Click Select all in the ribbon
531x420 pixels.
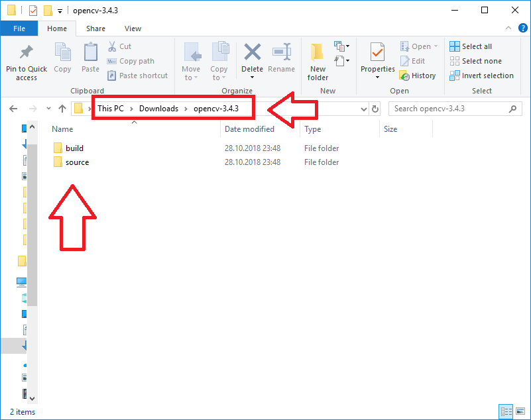pyautogui.click(x=471, y=46)
